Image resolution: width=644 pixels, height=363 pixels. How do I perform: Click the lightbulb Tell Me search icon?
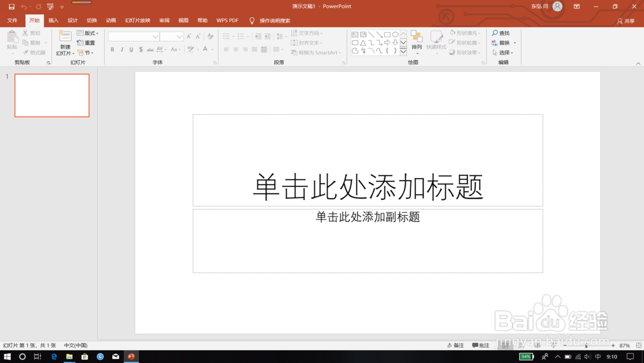click(252, 21)
